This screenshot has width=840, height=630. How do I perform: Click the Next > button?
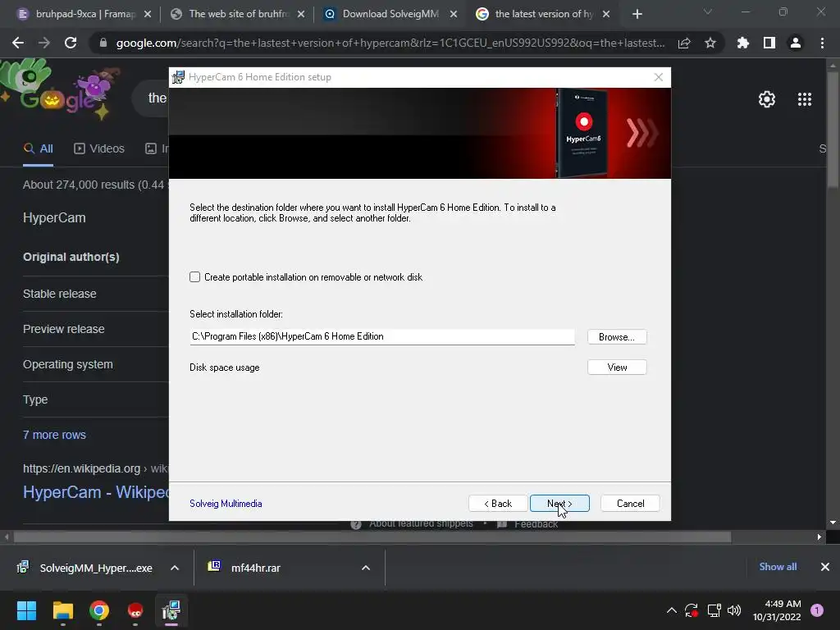click(559, 504)
